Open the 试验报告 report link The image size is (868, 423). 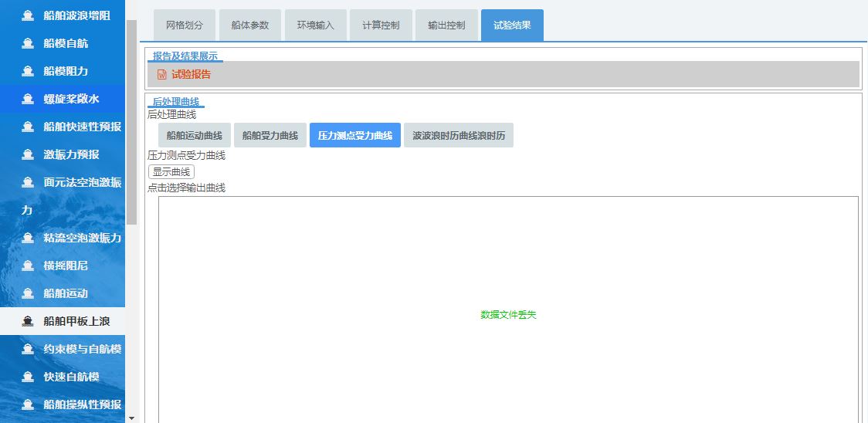point(191,75)
